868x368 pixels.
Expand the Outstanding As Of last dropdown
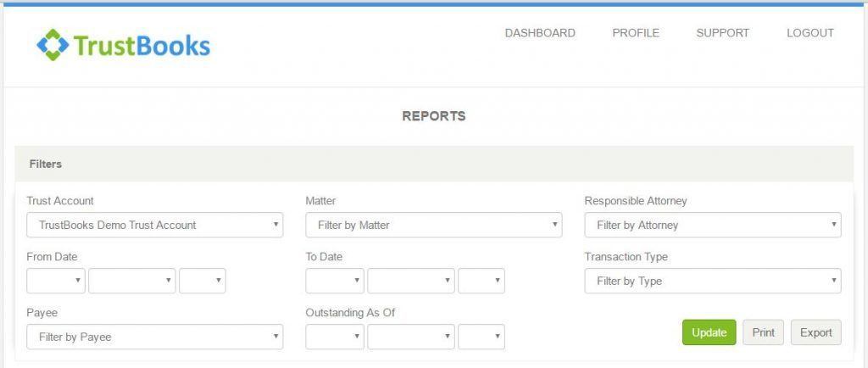481,337
